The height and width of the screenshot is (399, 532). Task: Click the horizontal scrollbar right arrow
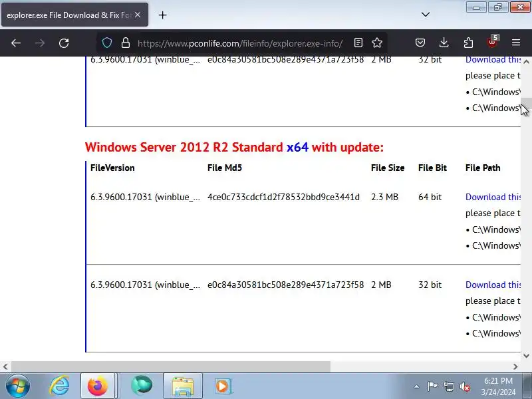click(515, 367)
